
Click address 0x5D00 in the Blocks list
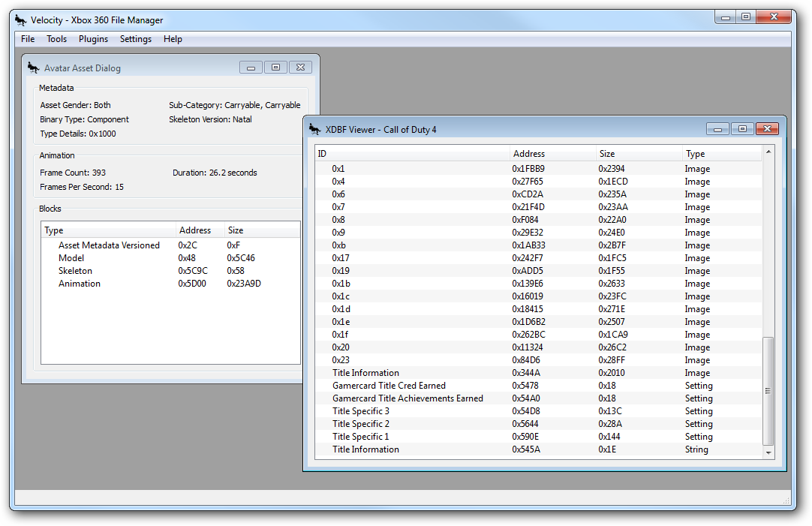pos(192,284)
